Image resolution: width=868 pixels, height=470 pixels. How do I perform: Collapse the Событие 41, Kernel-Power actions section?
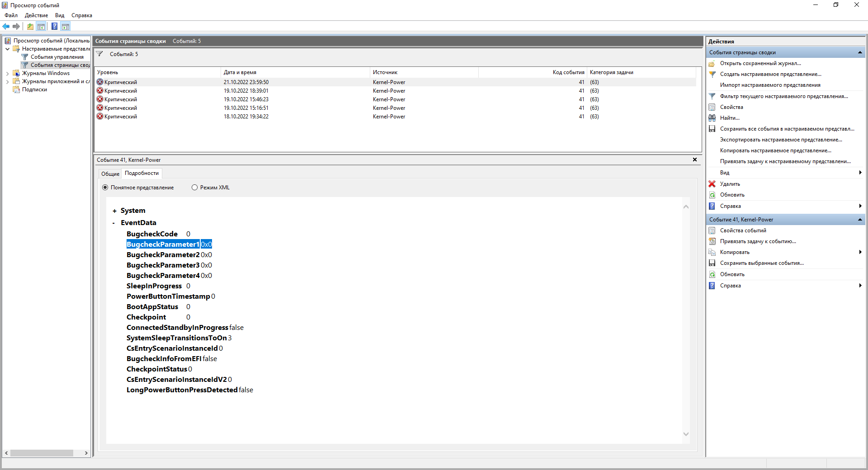[860, 220]
